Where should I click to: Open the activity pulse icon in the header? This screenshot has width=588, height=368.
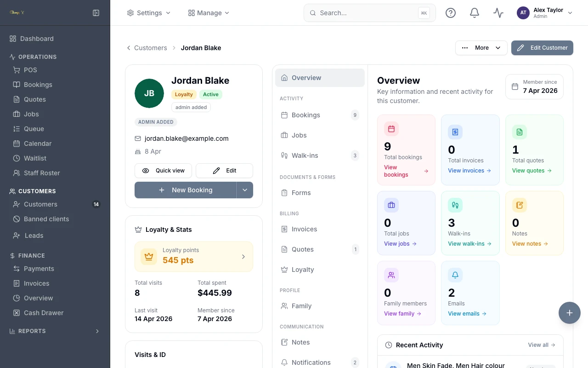(x=498, y=13)
